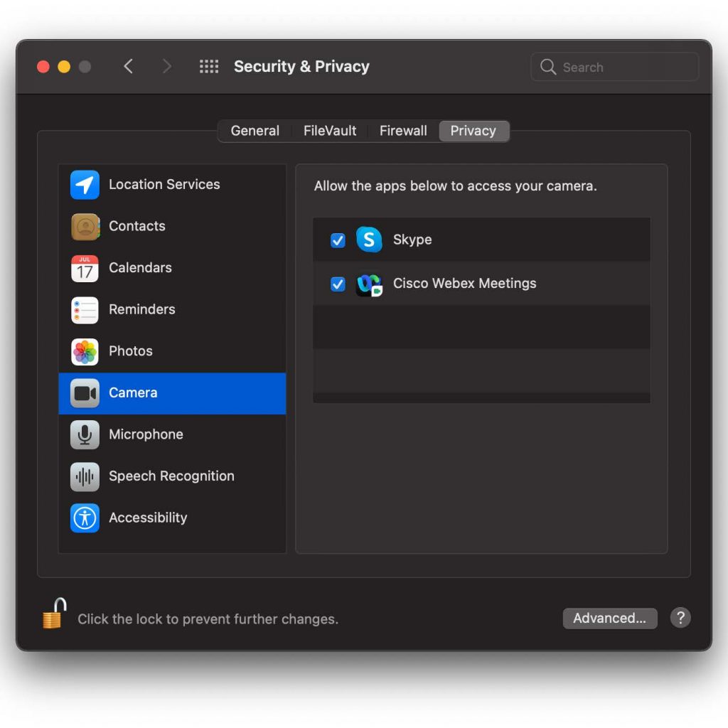This screenshot has width=728, height=728.
Task: Click the Skype app icon
Action: (369, 240)
